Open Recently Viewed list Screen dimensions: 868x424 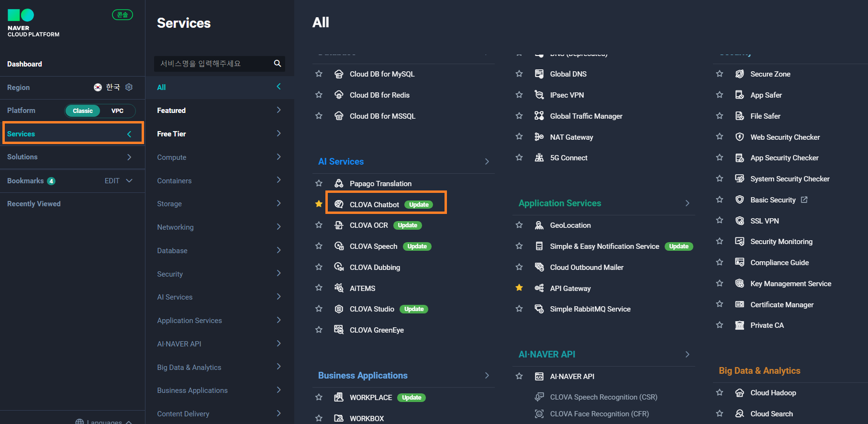(x=34, y=204)
